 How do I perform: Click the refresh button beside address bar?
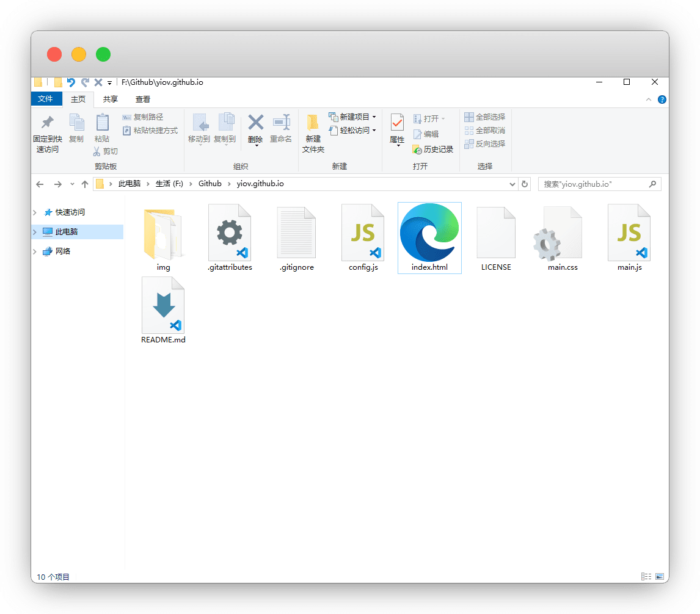point(525,184)
